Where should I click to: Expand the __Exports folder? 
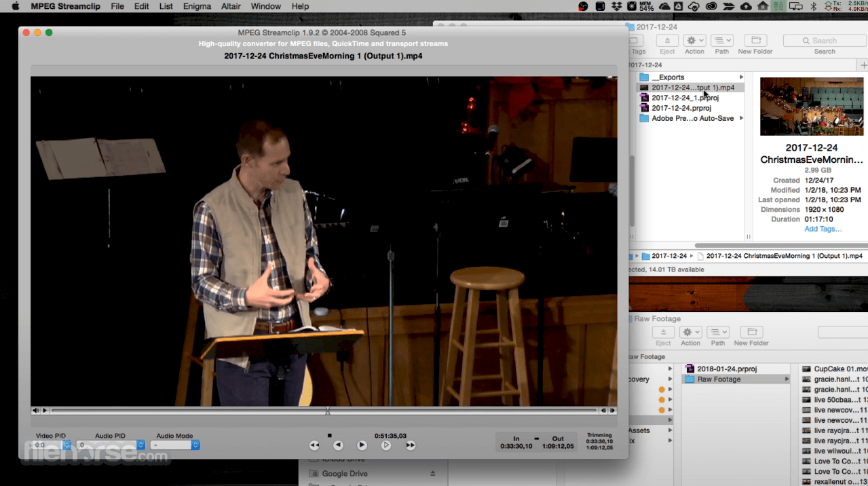(x=741, y=77)
